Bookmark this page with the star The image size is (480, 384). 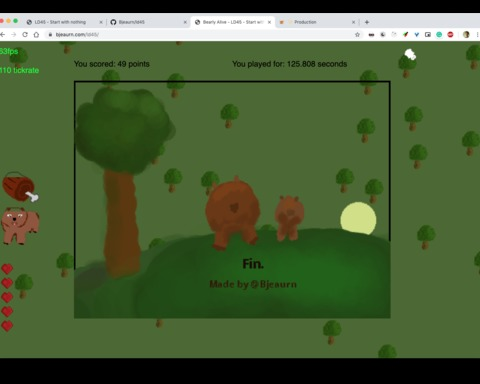(x=357, y=34)
